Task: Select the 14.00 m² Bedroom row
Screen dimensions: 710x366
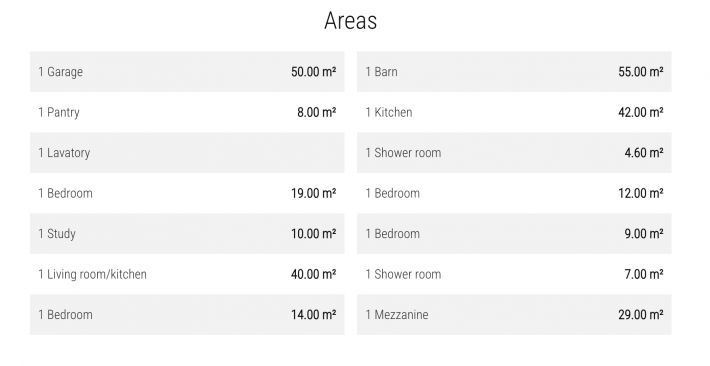Action: coord(187,315)
